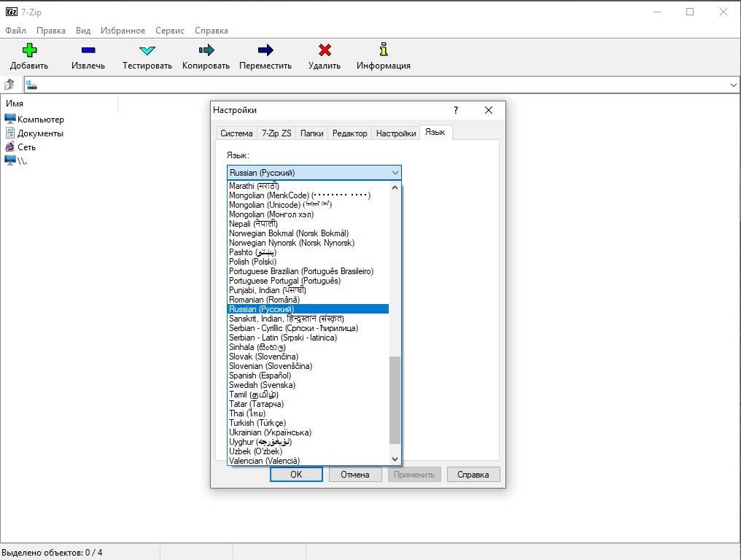This screenshot has width=741, height=560.
Task: Select Sinhala in the language list
Action: pyautogui.click(x=308, y=347)
